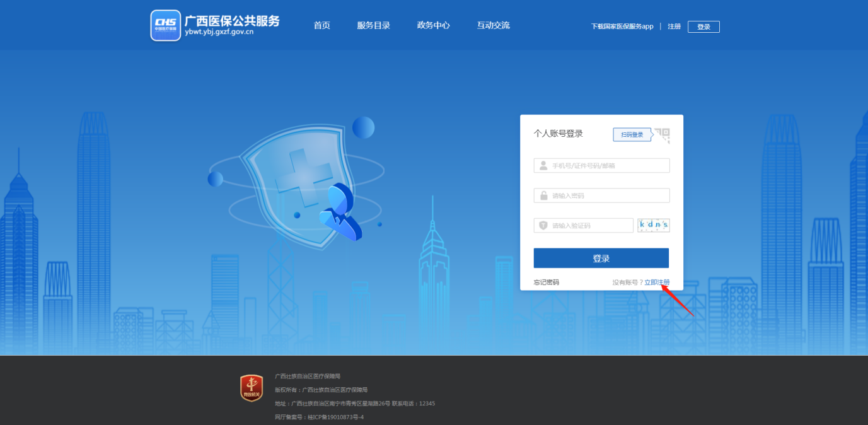
Task: Open the 首页 home menu
Action: 321,26
